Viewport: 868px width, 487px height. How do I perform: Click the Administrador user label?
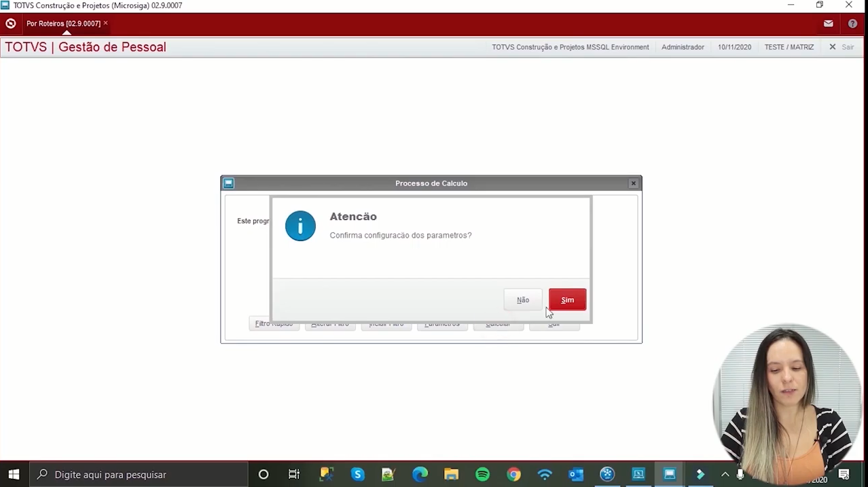[683, 47]
